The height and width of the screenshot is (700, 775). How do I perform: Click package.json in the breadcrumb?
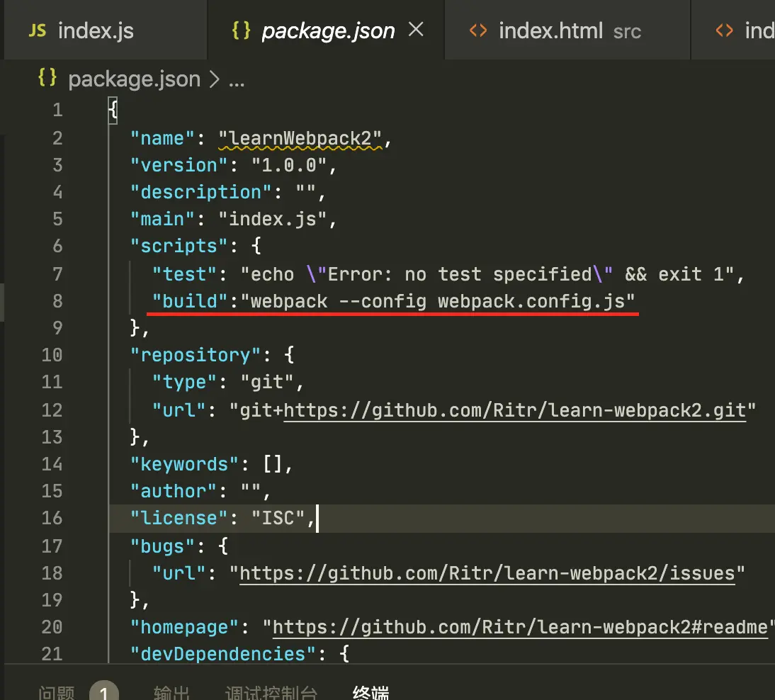(x=135, y=79)
